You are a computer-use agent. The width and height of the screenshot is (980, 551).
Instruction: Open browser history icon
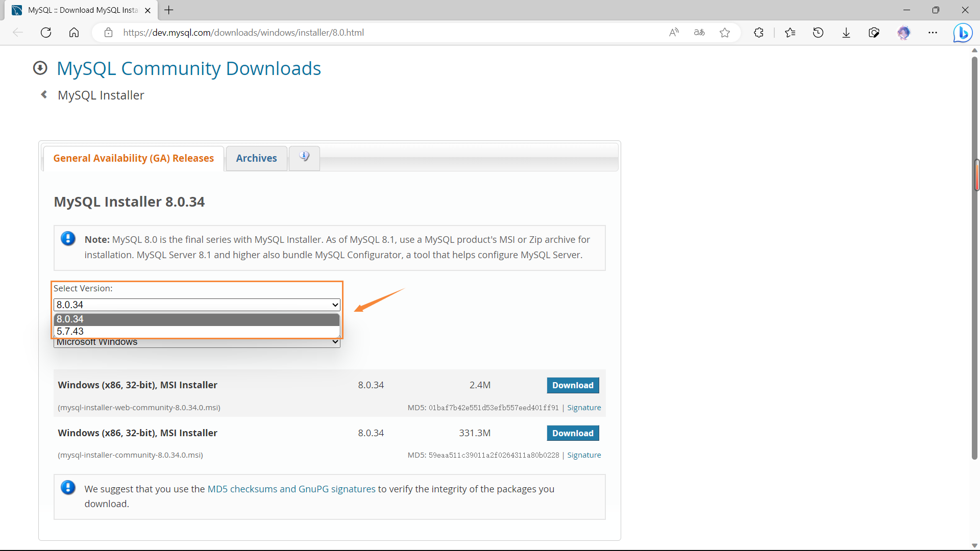(818, 33)
